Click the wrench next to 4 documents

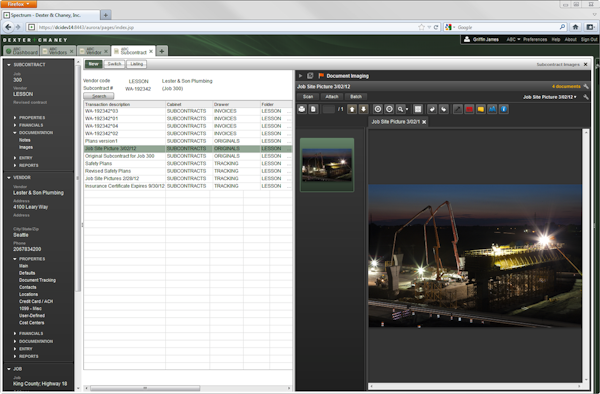[586, 86]
